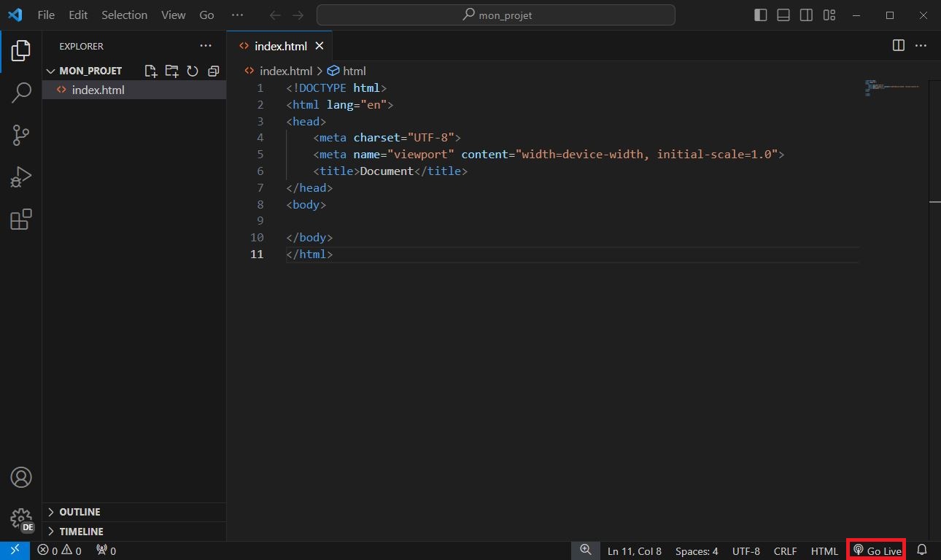The width and height of the screenshot is (941, 560).
Task: Split the editor to the right
Action: tap(899, 45)
